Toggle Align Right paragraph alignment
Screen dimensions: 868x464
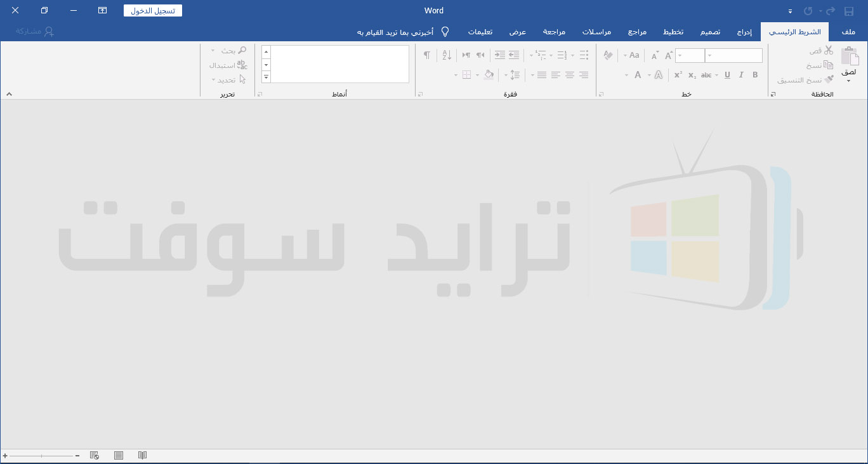(584, 75)
